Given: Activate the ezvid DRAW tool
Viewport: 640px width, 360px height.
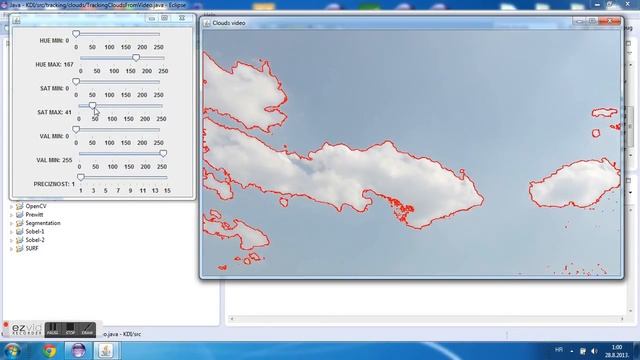Looking at the screenshot, I should point(87,329).
